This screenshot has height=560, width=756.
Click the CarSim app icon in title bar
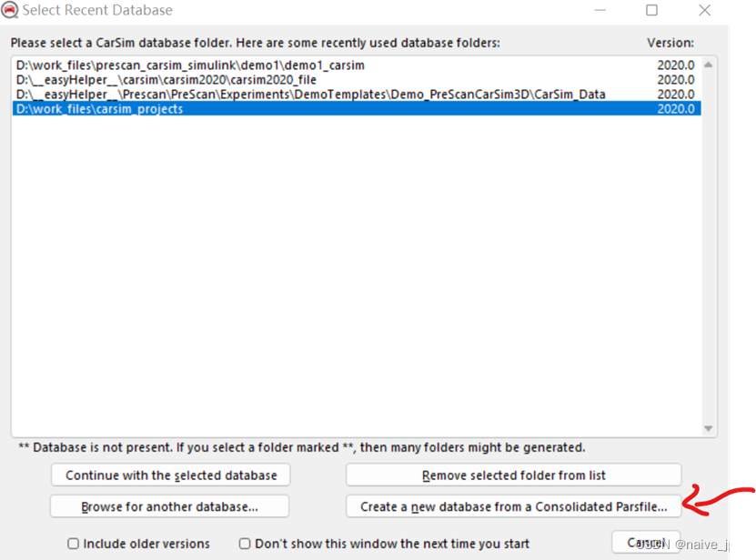9,10
